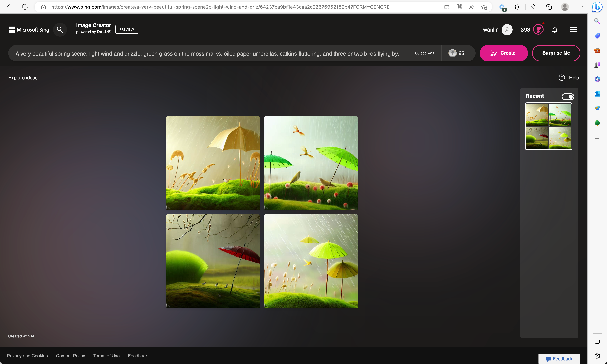607x364 pixels.
Task: Click the prompt text input field
Action: pos(207,53)
